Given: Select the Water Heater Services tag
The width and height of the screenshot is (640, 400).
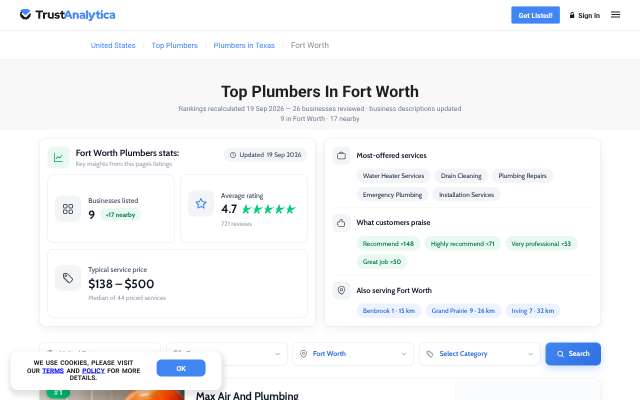Looking at the screenshot, I should (393, 176).
